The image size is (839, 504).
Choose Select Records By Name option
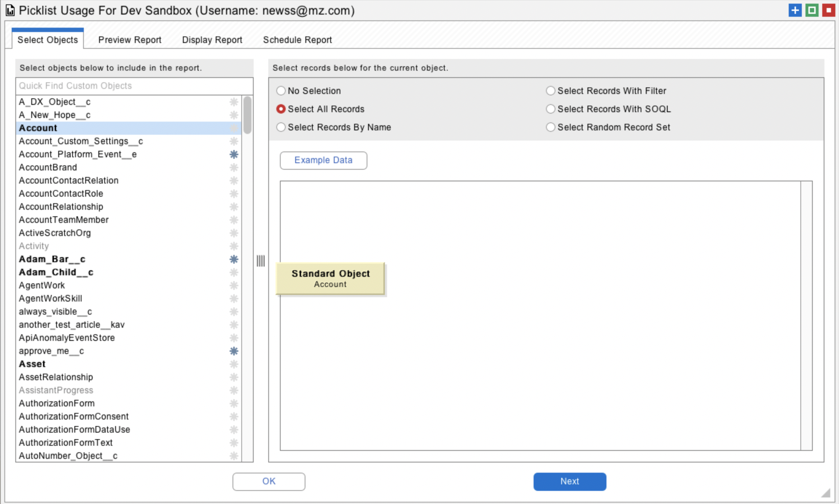coord(281,127)
